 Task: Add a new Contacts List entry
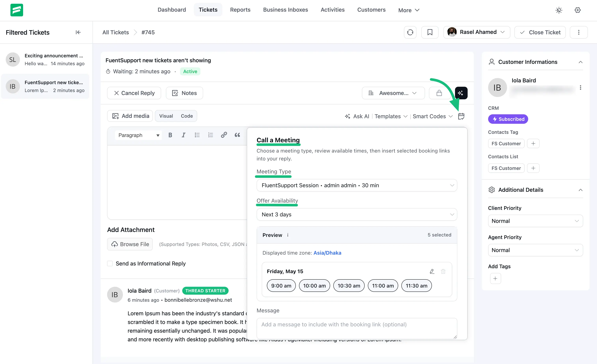point(533,168)
